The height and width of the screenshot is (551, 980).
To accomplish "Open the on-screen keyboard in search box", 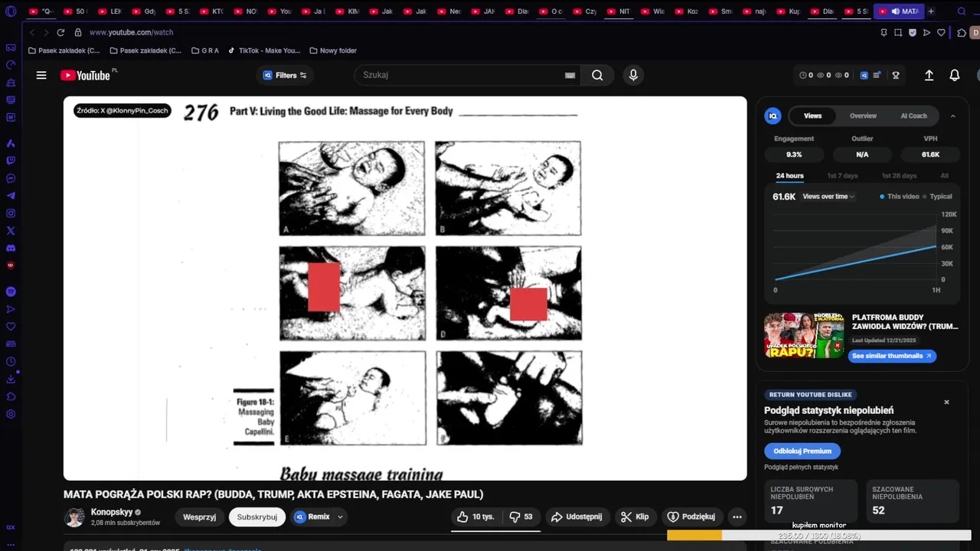I will point(570,75).
